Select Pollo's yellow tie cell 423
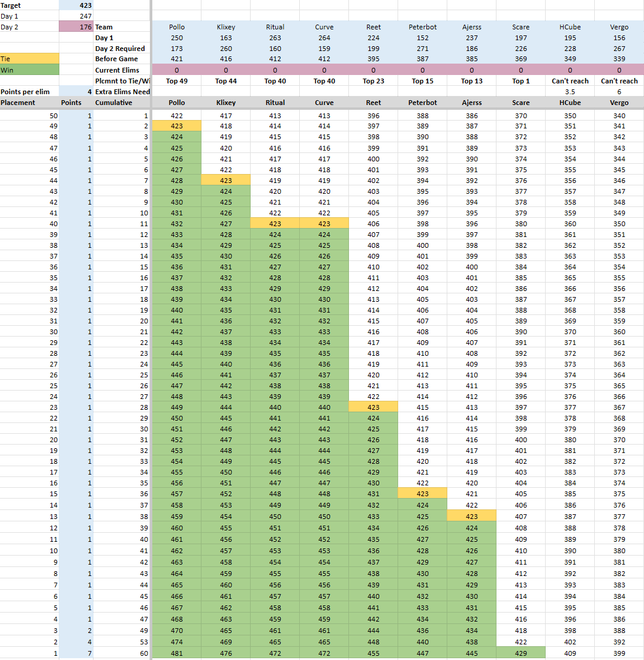This screenshot has width=644, height=660. point(177,126)
